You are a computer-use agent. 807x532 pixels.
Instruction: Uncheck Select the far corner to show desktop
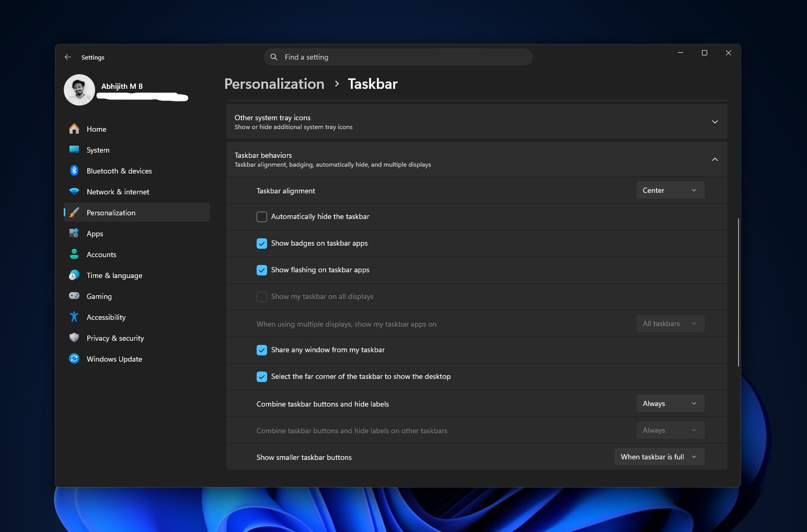pyautogui.click(x=262, y=377)
